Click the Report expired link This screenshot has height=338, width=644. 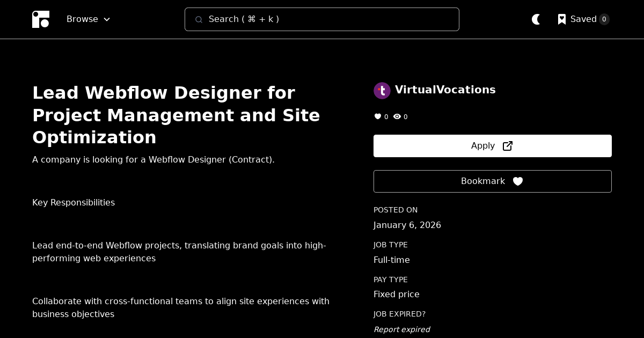pos(401,329)
